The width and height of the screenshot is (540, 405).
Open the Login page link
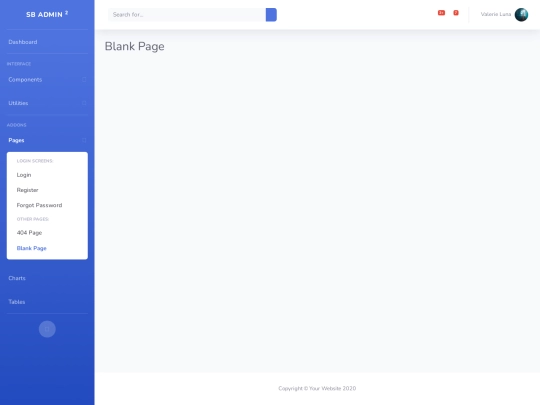pos(47,175)
